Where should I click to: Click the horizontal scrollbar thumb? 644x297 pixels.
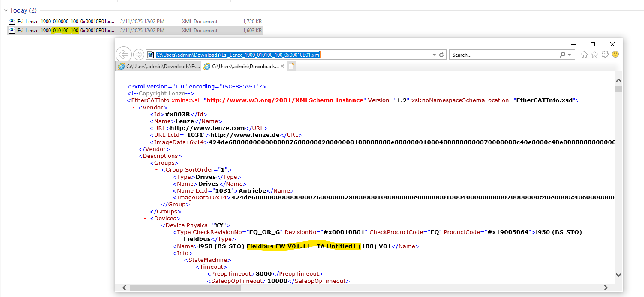tap(185, 288)
